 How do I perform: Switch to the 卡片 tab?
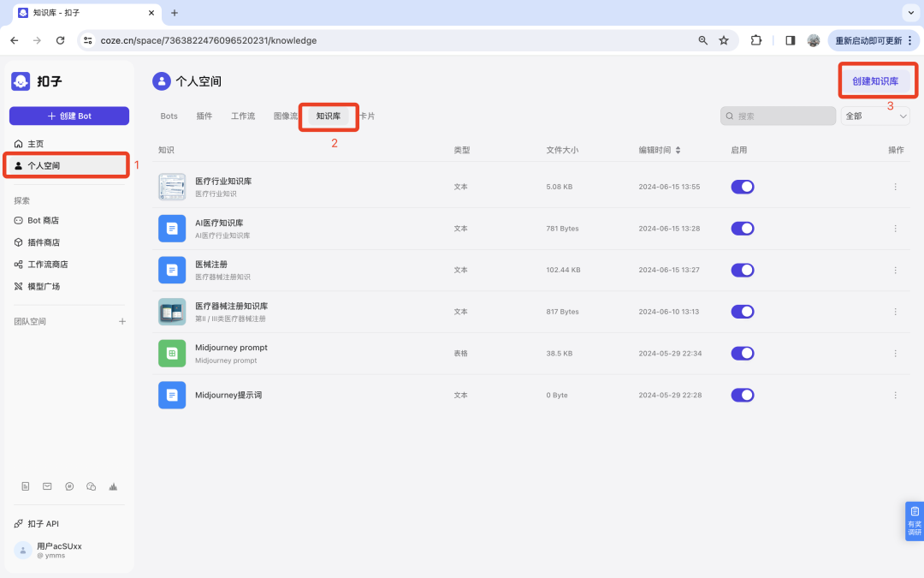[368, 116]
